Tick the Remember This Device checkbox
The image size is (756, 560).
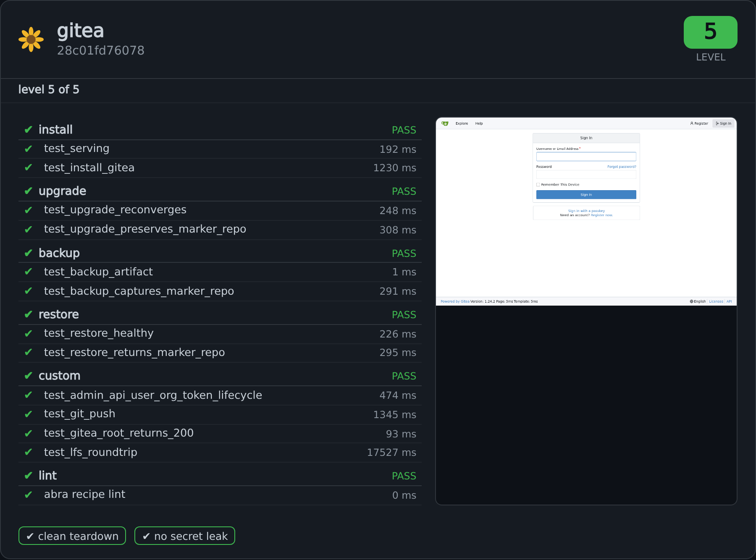[538, 185]
